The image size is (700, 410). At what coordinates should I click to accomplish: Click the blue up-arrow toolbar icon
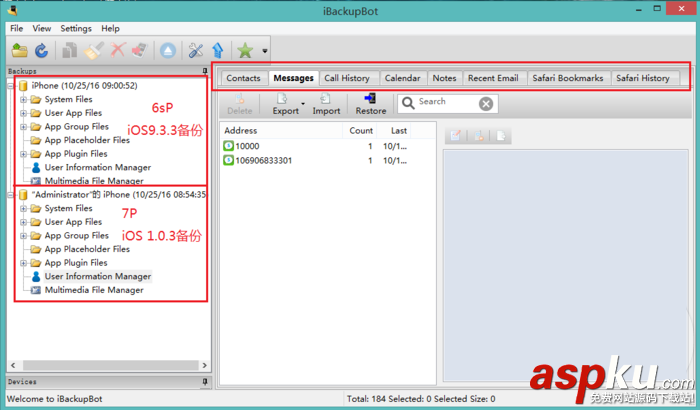[x=217, y=50]
